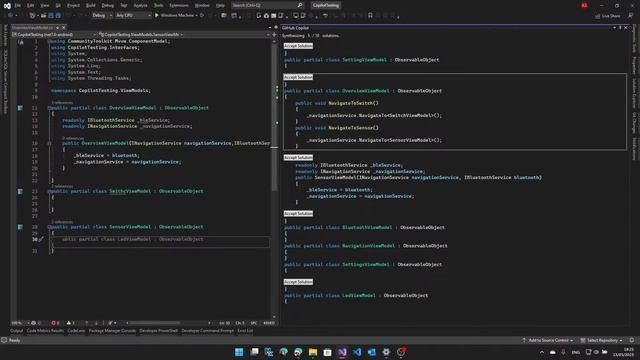Switch to Code Metrics Results tab

[x=45, y=331]
